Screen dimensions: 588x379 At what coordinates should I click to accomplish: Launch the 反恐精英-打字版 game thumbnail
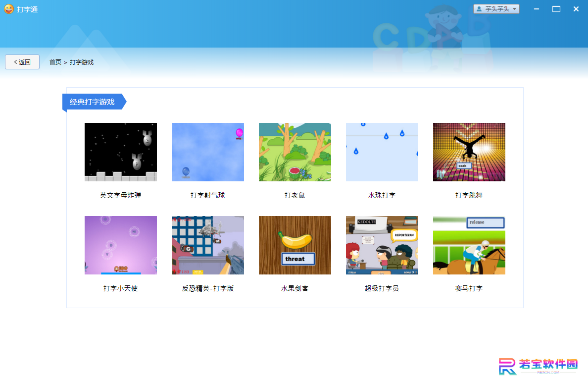pos(208,245)
